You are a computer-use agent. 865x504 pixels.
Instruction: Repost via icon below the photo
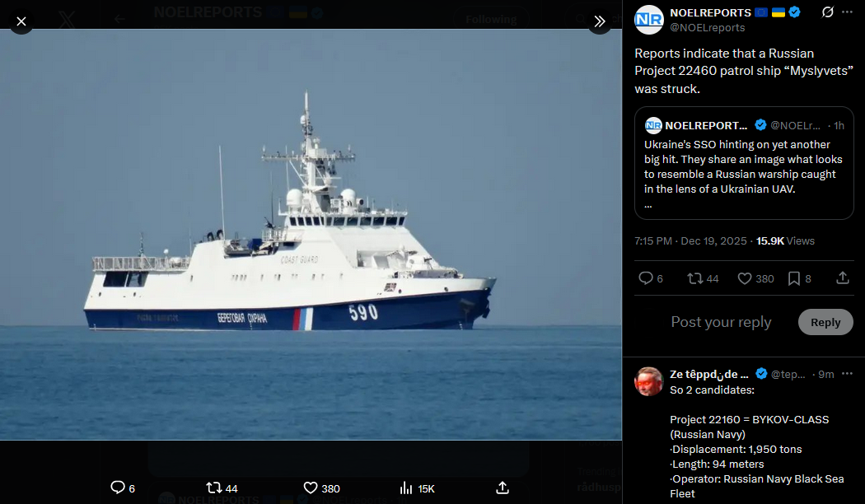tap(213, 488)
